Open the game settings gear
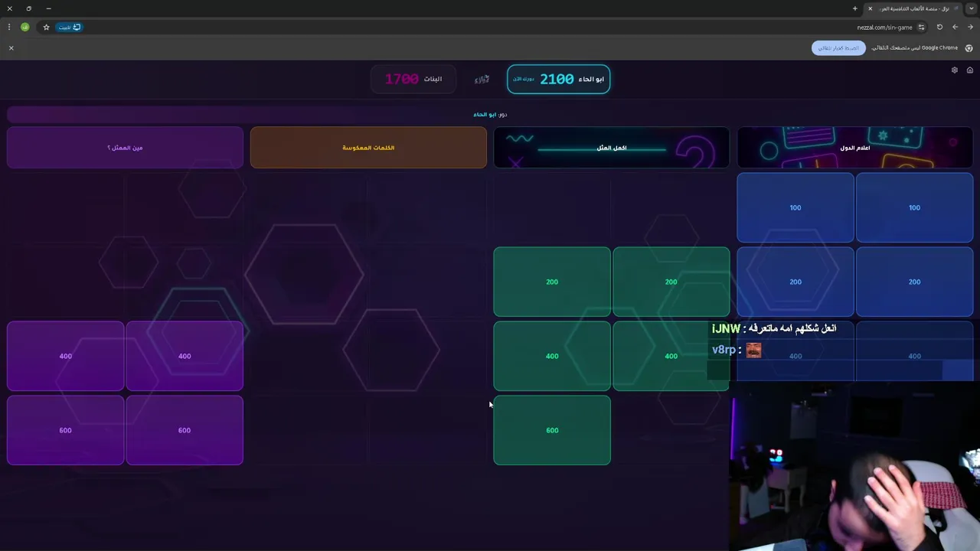Viewport: 980px width, 551px height. click(955, 70)
